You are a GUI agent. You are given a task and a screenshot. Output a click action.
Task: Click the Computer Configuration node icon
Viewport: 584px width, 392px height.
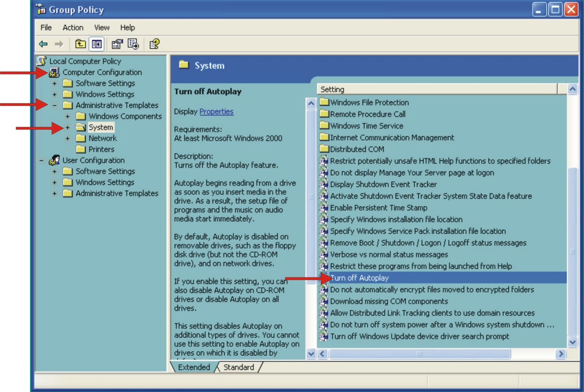[54, 72]
